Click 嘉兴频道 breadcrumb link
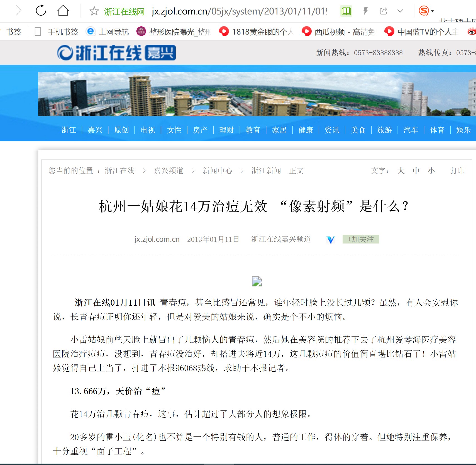Image resolution: width=476 pixels, height=465 pixels. click(169, 171)
